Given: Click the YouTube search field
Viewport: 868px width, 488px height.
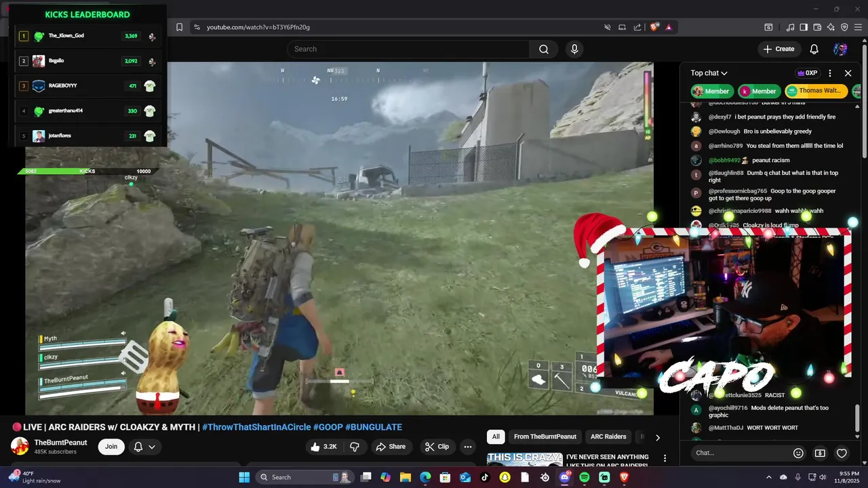Looking at the screenshot, I should [x=408, y=49].
